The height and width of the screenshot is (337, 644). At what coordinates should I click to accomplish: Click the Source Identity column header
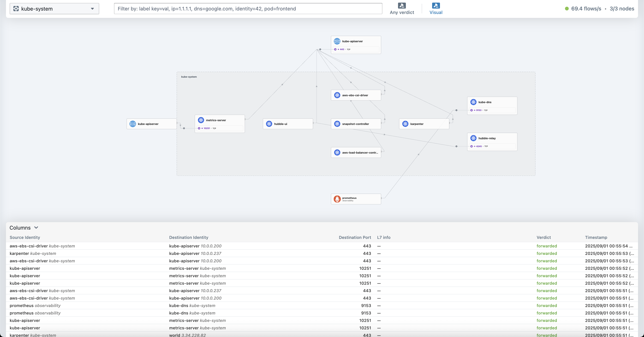(x=25, y=238)
